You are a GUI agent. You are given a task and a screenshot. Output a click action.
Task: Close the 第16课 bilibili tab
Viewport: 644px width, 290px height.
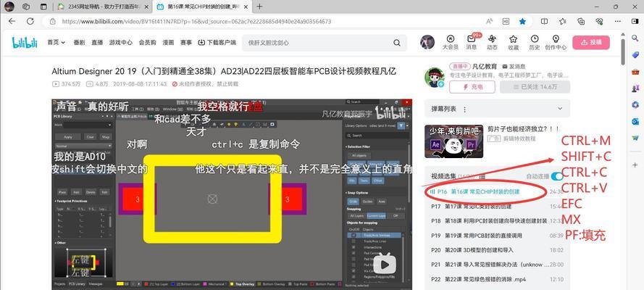245,7
